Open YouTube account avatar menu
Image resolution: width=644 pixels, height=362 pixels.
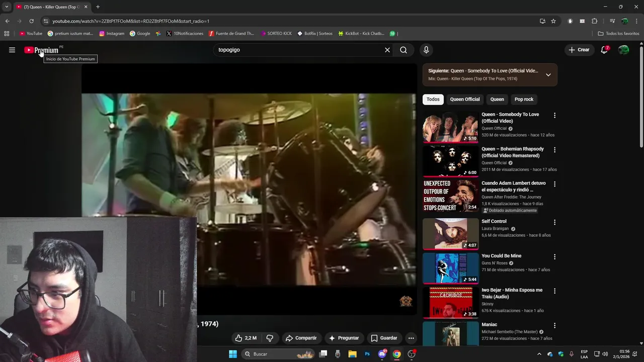click(623, 50)
